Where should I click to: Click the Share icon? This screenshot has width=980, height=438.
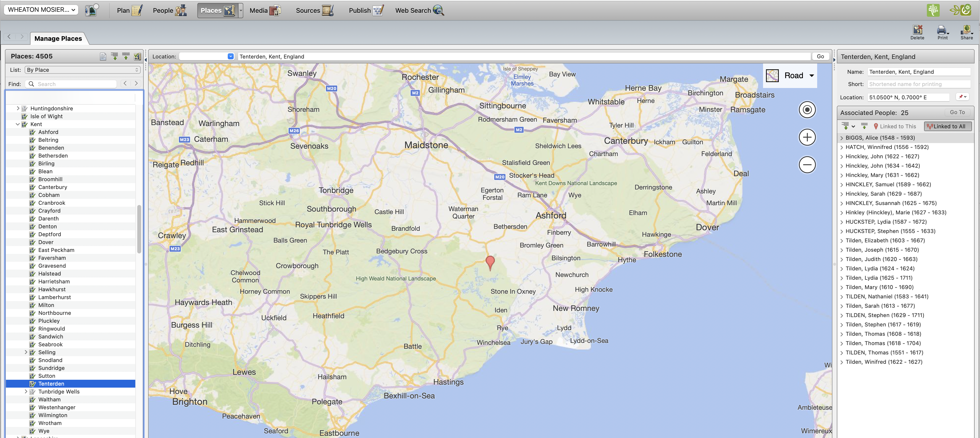966,31
